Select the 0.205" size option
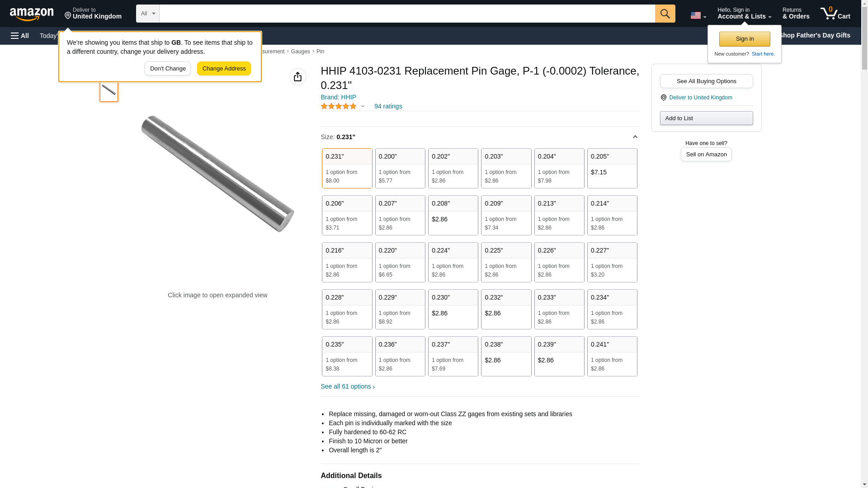868x488 pixels. (x=612, y=168)
